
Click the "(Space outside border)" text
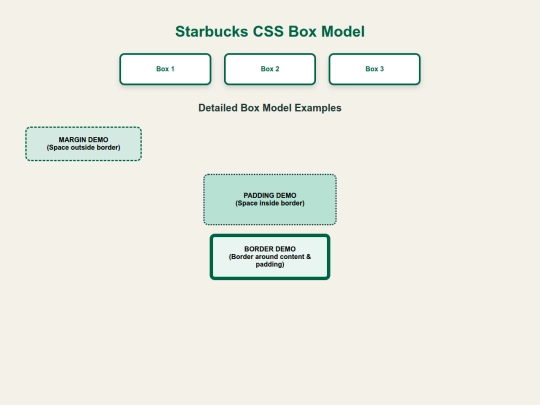pos(83,147)
